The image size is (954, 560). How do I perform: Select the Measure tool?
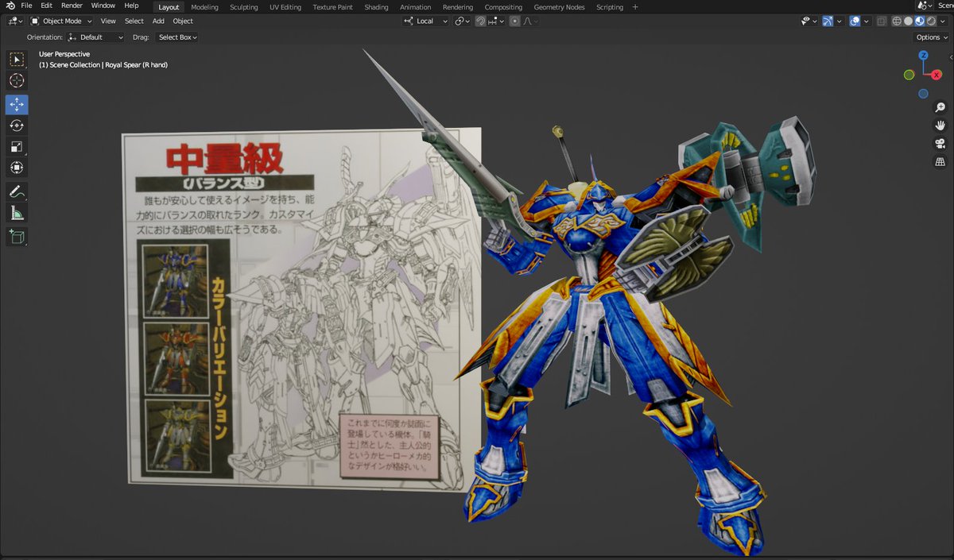[17, 213]
